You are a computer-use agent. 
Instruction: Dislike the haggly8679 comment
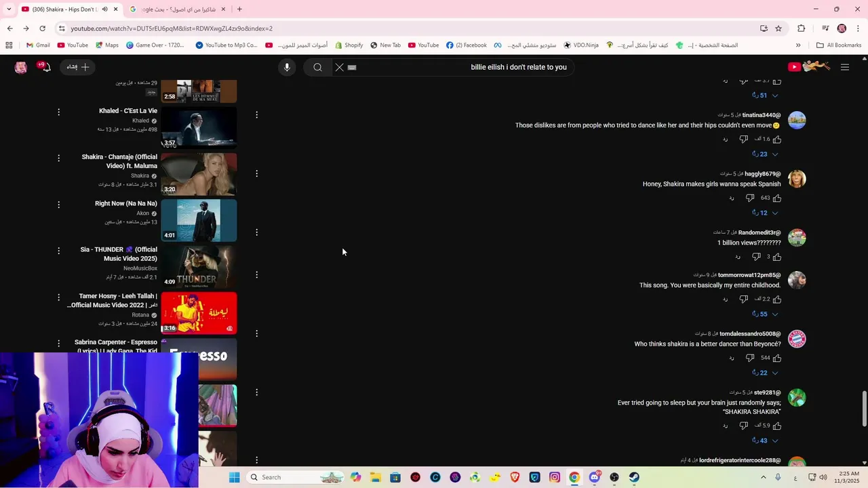point(750,199)
